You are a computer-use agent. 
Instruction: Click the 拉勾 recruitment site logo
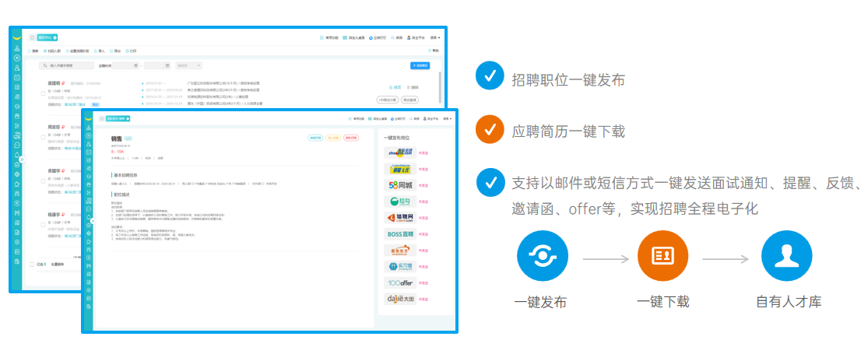399,202
